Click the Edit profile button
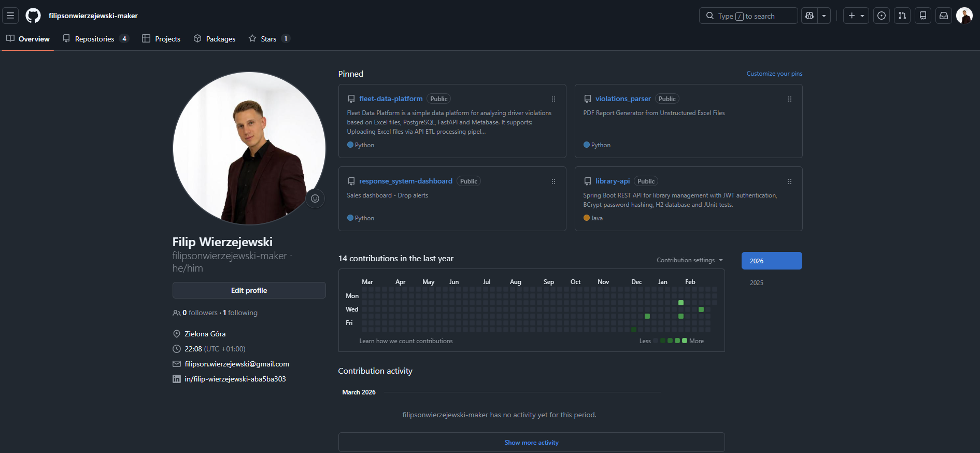This screenshot has height=453, width=980. pos(249,290)
